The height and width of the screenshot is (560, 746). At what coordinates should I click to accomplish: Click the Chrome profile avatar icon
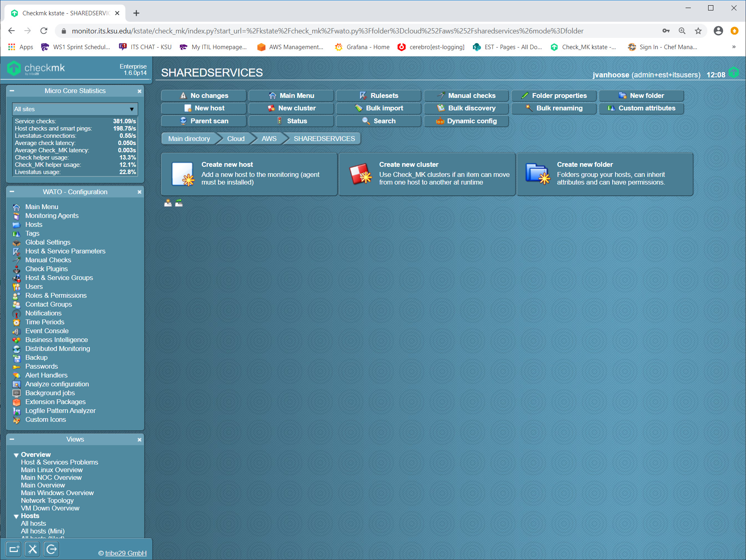click(x=718, y=31)
